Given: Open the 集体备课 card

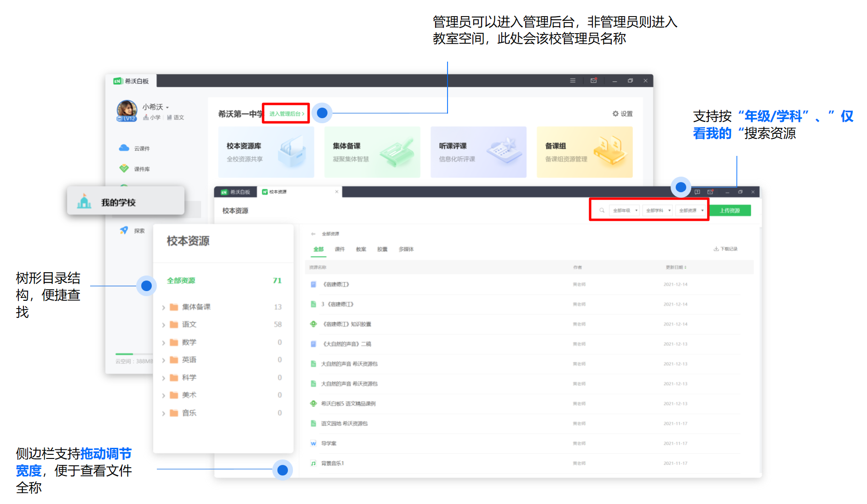Looking at the screenshot, I should 372,152.
